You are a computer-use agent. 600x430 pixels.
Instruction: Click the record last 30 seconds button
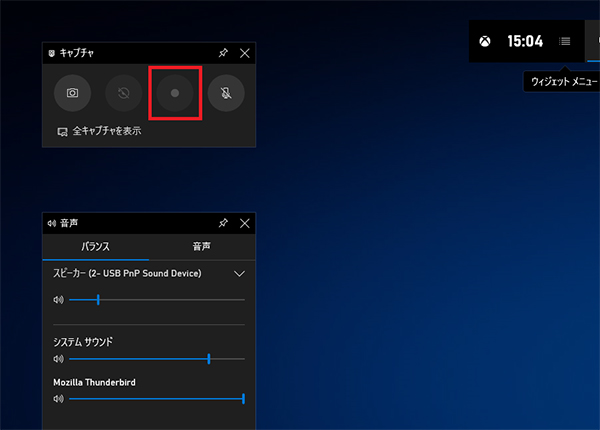point(124,93)
